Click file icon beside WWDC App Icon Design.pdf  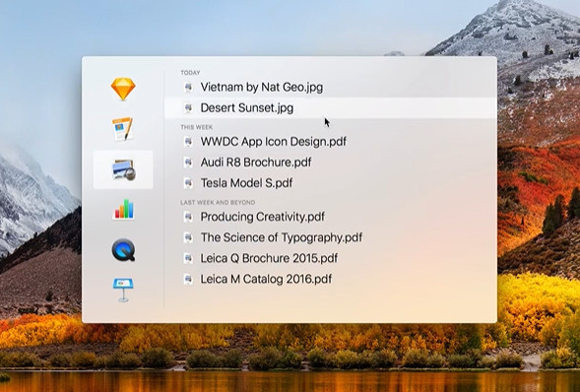coord(188,142)
